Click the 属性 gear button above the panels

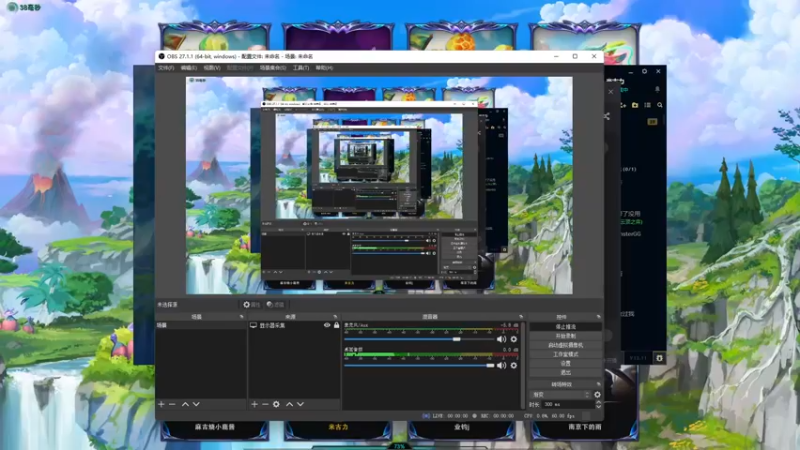tap(252, 305)
